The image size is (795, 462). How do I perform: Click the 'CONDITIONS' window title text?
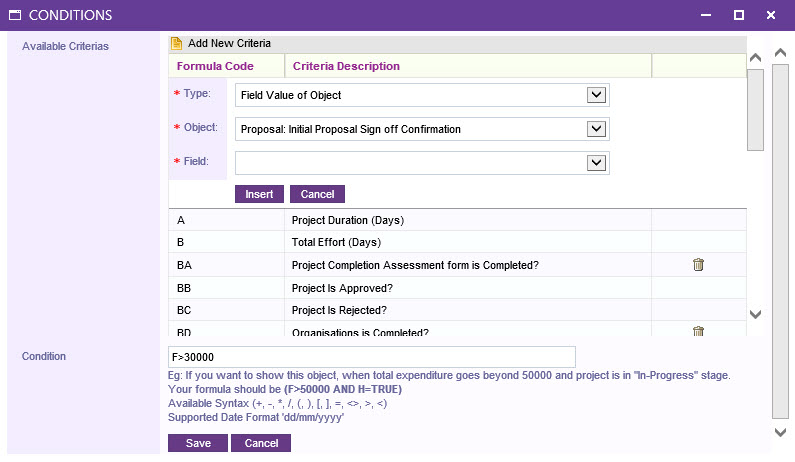[x=70, y=15]
